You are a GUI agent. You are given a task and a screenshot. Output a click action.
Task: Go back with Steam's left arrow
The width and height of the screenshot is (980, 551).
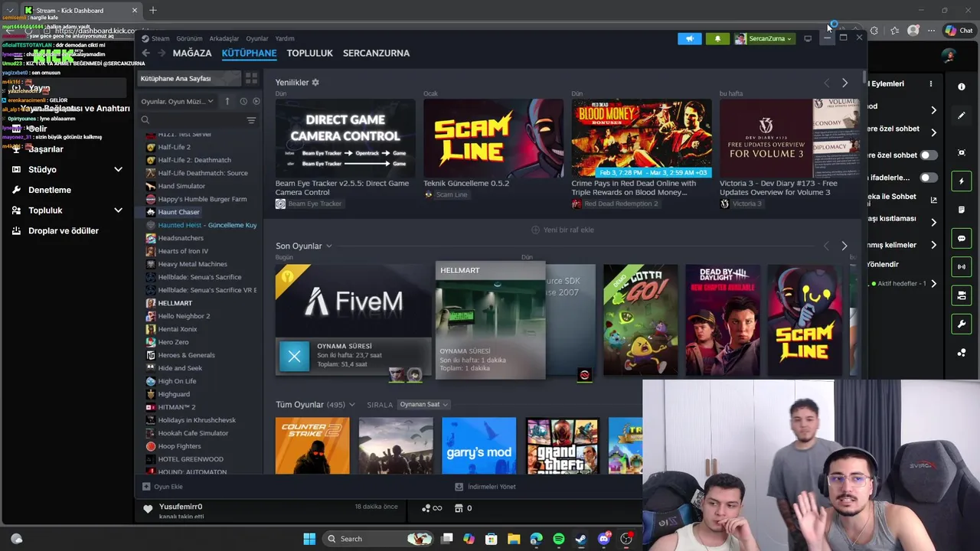tap(145, 53)
